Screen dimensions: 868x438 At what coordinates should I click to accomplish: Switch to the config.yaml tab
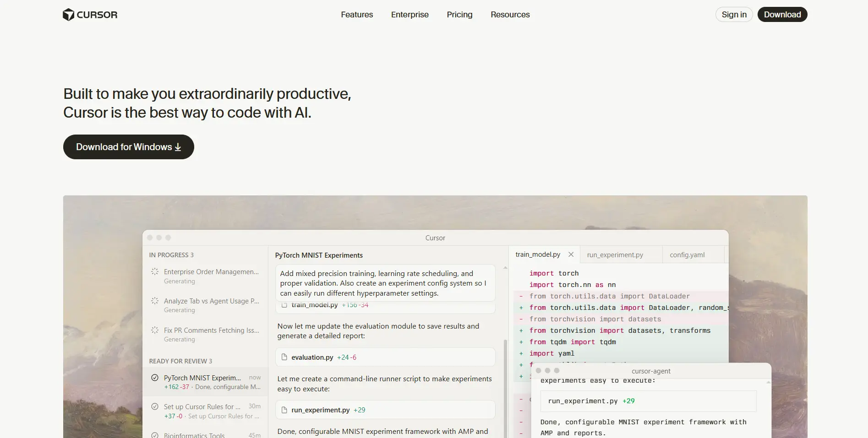687,255
